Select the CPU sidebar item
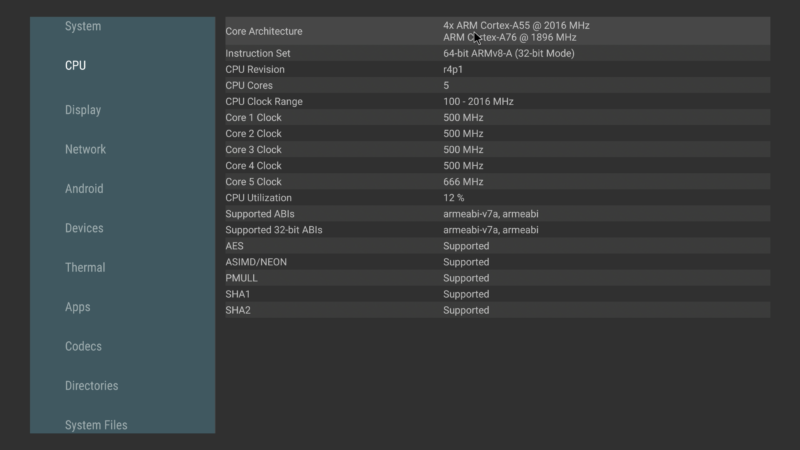The image size is (800, 450). pos(75,65)
